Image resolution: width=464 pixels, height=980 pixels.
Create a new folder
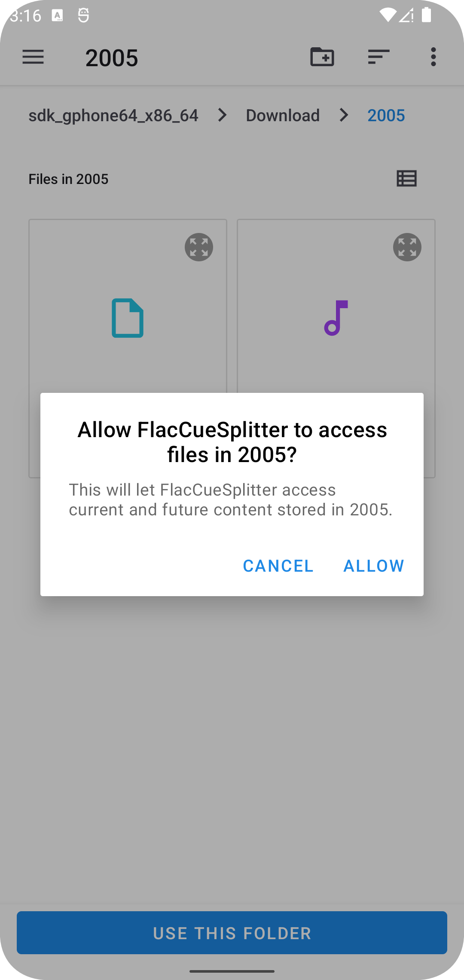(322, 57)
